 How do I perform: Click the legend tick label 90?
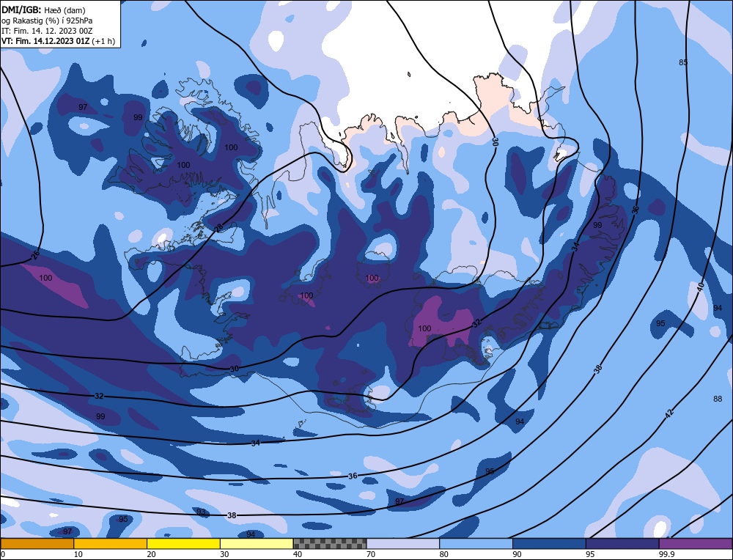point(517,554)
